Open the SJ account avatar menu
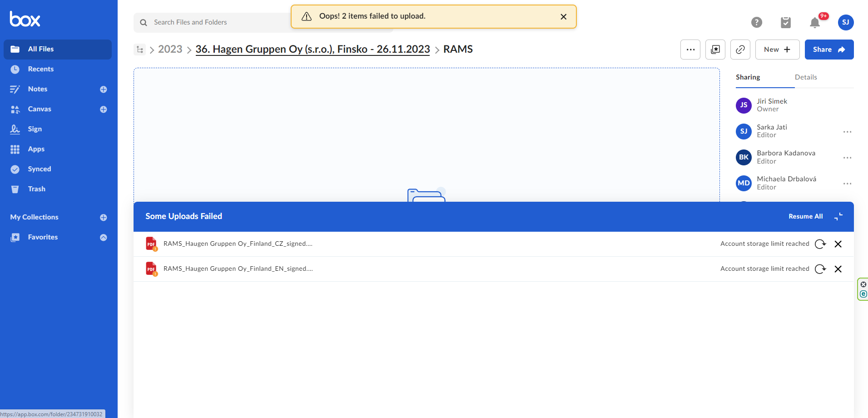The image size is (868, 418). [x=846, y=22]
